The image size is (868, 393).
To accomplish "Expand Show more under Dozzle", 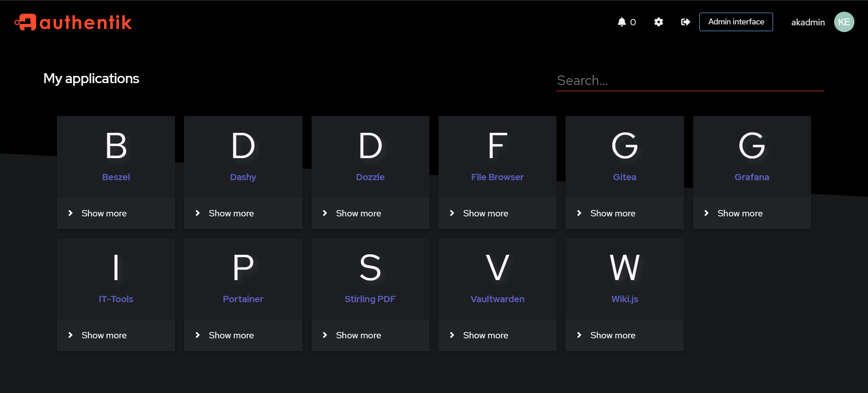I will point(370,213).
